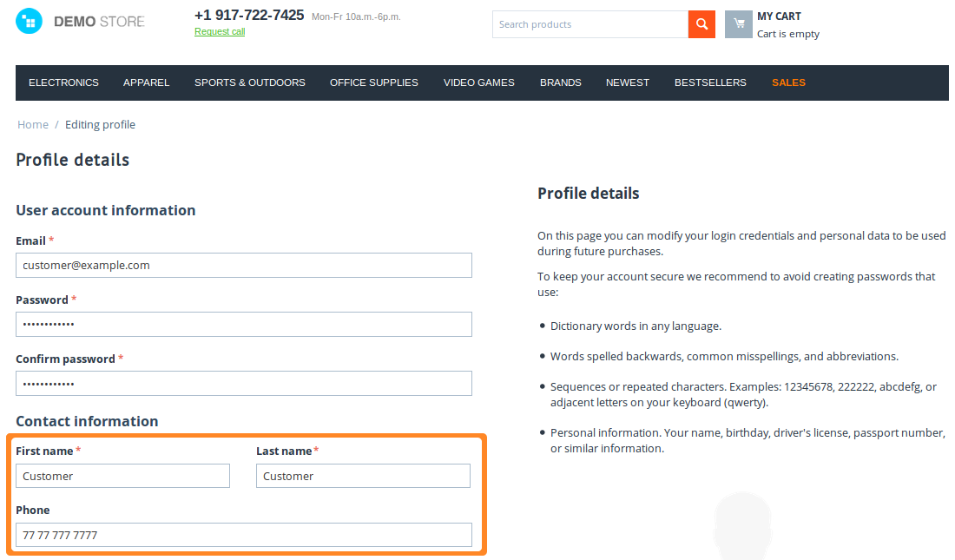Click the DEMO STORE text logo
Viewport: 955px width, 560px height.
pyautogui.click(x=99, y=22)
